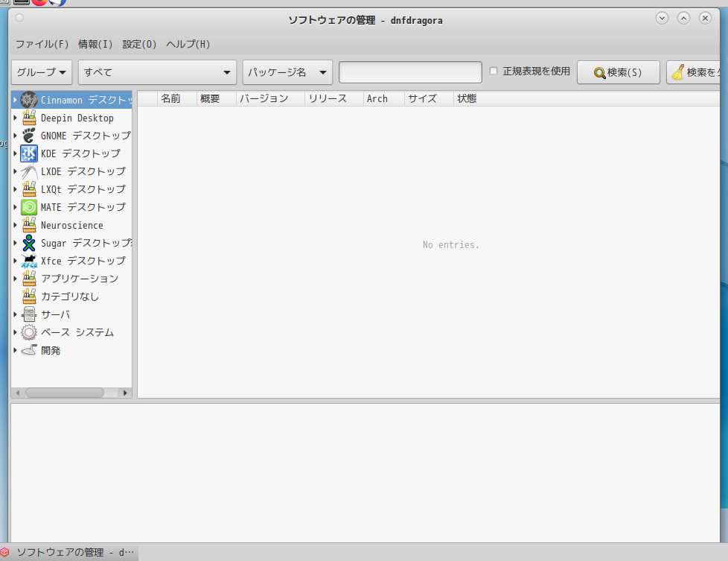Sort by バージョン column header

tap(270, 98)
